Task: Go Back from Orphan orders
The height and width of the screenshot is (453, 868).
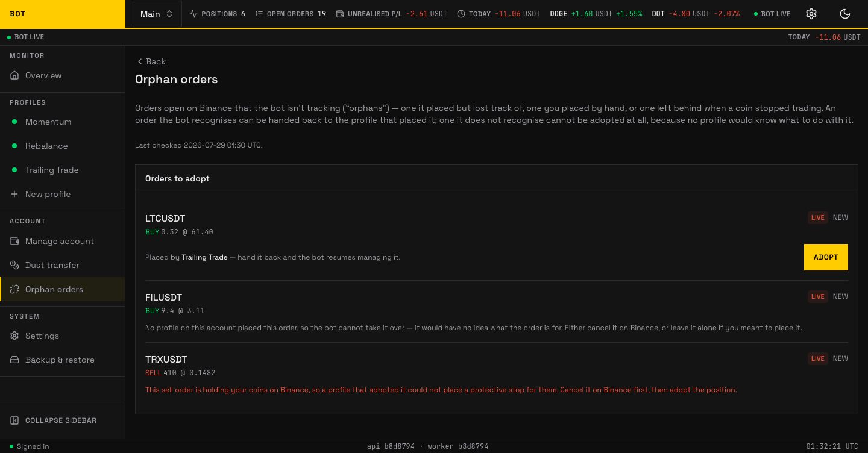Action: (x=151, y=61)
